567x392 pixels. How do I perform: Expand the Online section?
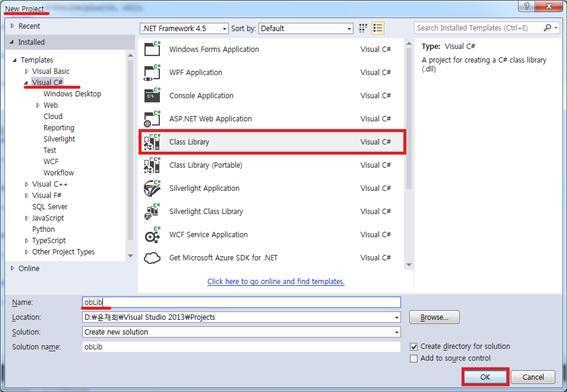(x=12, y=268)
